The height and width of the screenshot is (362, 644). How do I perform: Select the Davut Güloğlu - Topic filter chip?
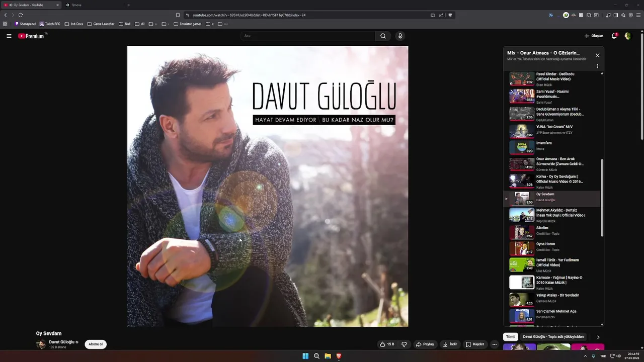click(x=553, y=337)
